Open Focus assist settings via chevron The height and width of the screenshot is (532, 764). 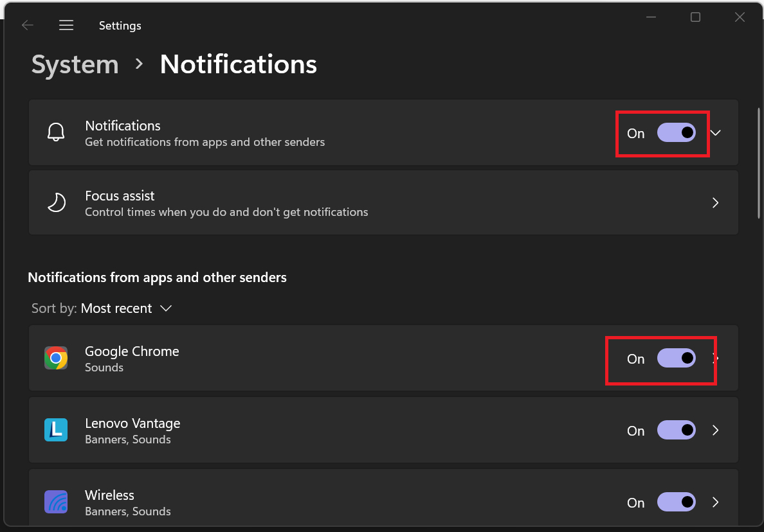pyautogui.click(x=716, y=203)
